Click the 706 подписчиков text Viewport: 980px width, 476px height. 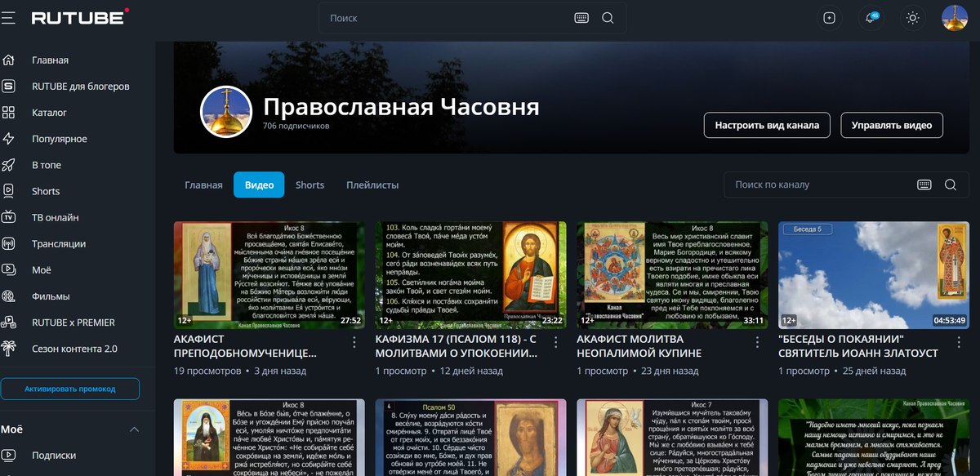(x=296, y=127)
